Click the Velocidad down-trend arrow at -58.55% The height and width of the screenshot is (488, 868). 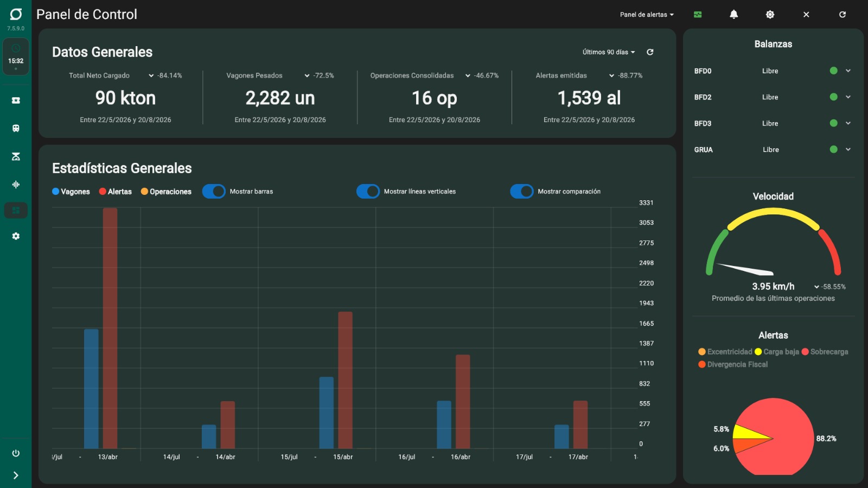pyautogui.click(x=816, y=287)
